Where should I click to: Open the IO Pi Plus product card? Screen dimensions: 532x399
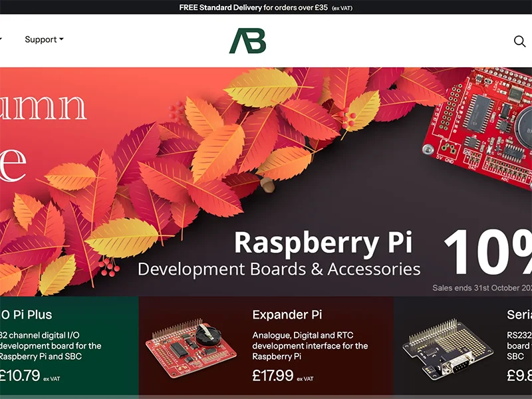(x=69, y=346)
